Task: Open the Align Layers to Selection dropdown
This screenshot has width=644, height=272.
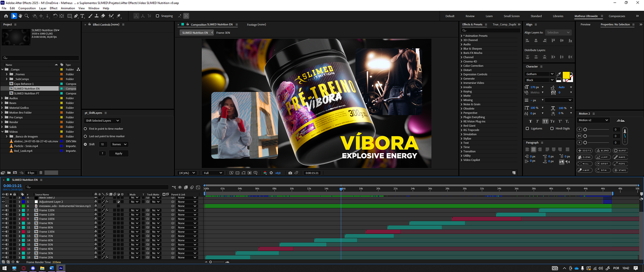Action: [558, 33]
